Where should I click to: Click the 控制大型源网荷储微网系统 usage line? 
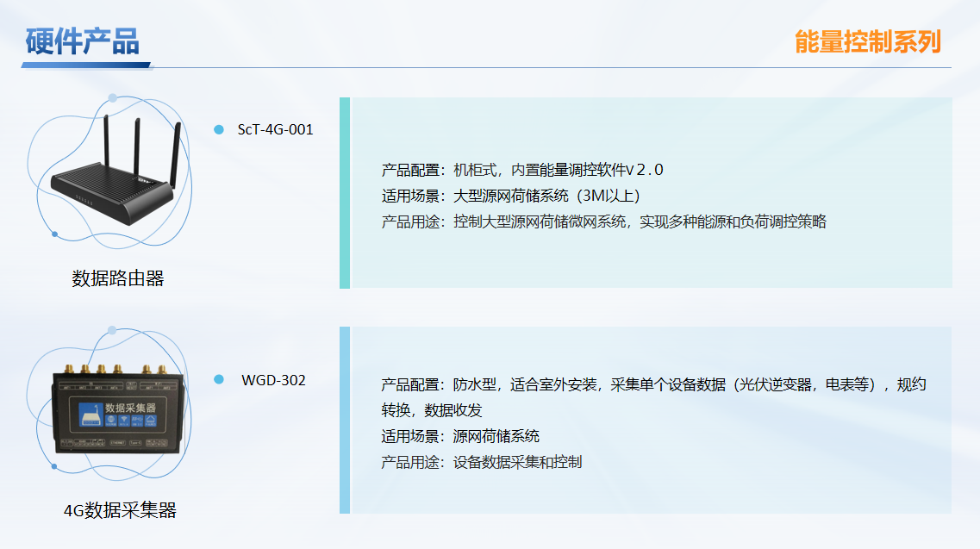603,221
